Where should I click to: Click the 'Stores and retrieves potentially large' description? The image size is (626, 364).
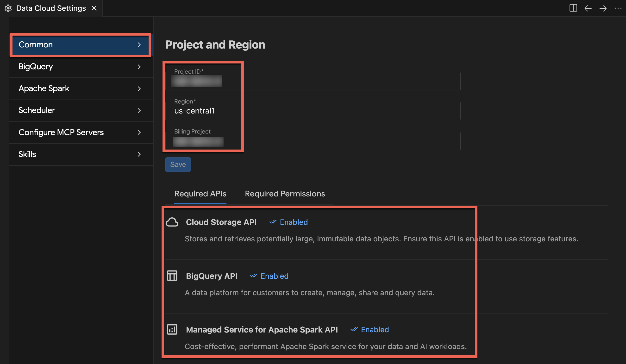click(381, 239)
